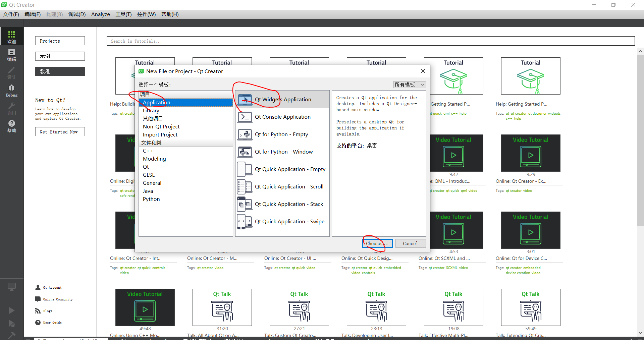Screen dimensions: 644x340
Task: Select the General file category
Action: point(185,183)
